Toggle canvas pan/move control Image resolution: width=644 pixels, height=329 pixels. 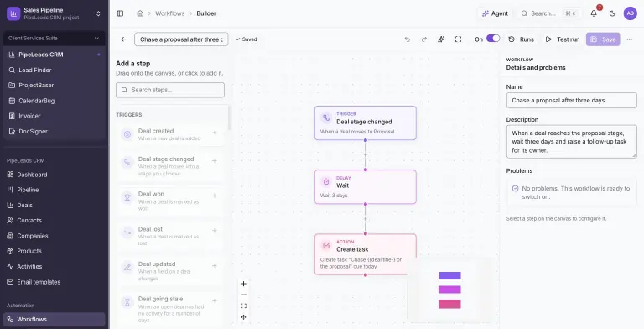[x=243, y=317]
